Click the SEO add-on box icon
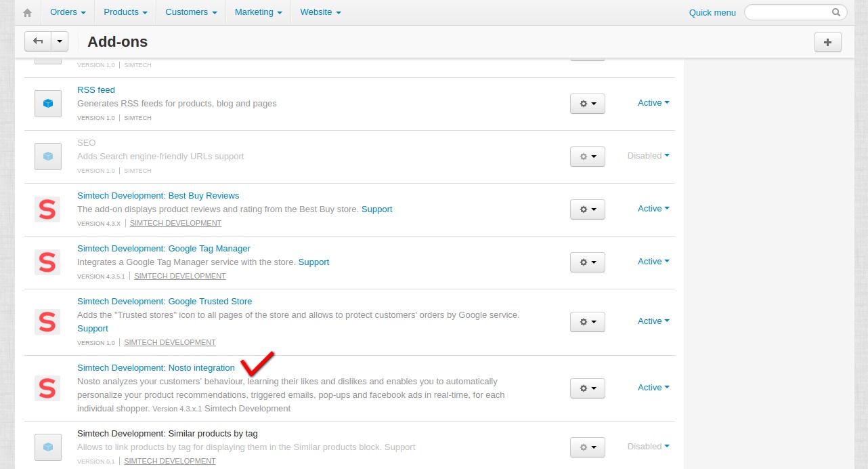868x469 pixels. 48,156
